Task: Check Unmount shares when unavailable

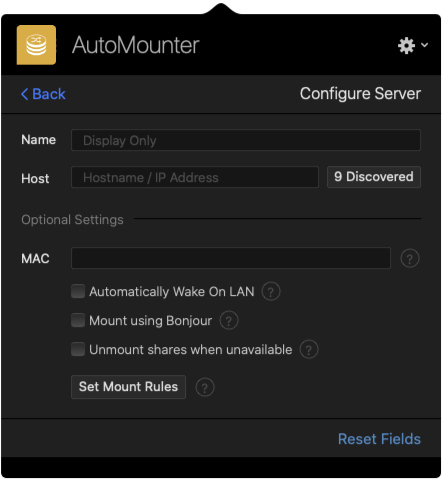Action: 78,349
